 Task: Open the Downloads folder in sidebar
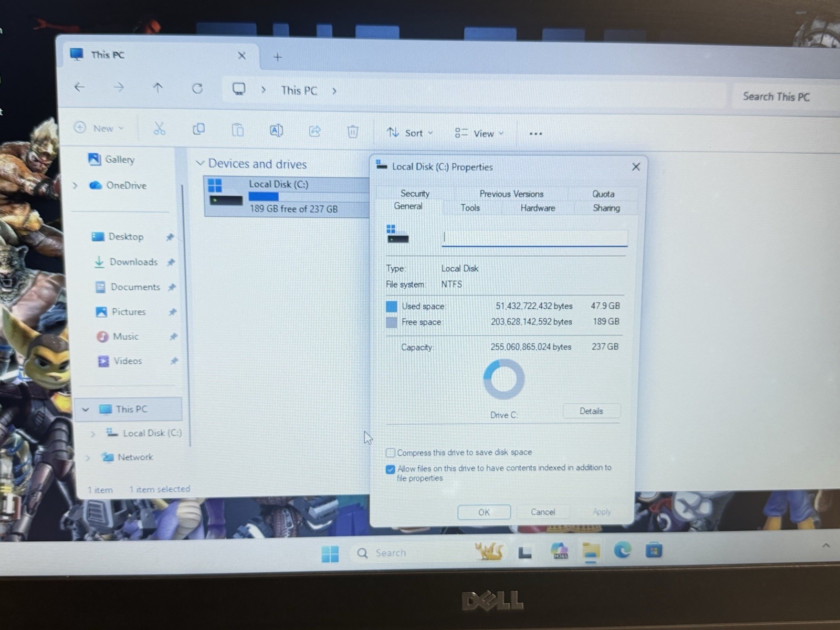(125, 261)
